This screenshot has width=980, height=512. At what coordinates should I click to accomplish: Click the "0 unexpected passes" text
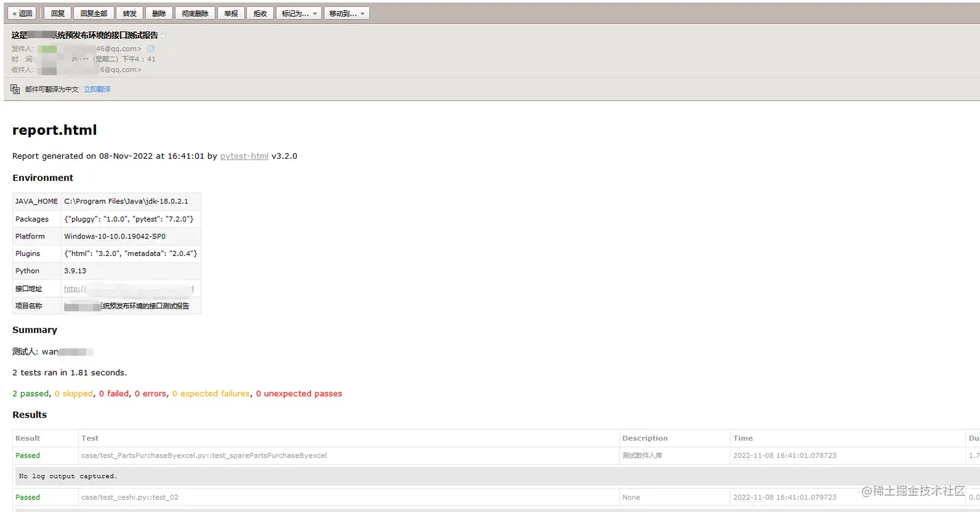click(299, 393)
